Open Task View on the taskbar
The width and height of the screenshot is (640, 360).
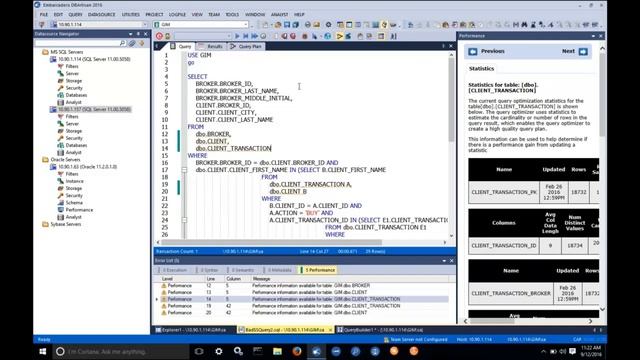tap(199, 351)
